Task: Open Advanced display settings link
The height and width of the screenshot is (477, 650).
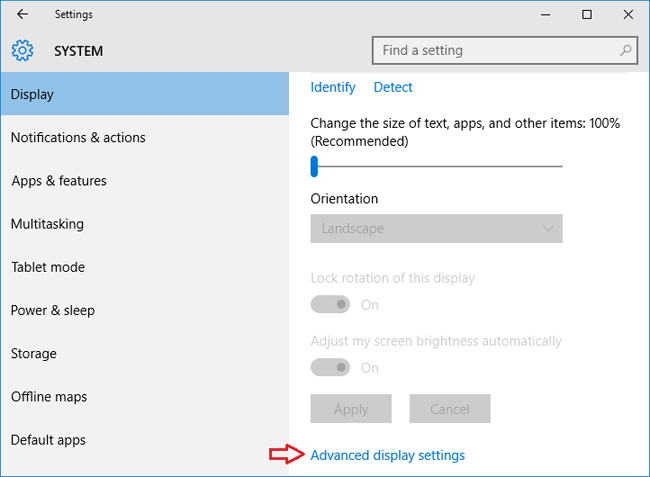Action: pyautogui.click(x=388, y=455)
